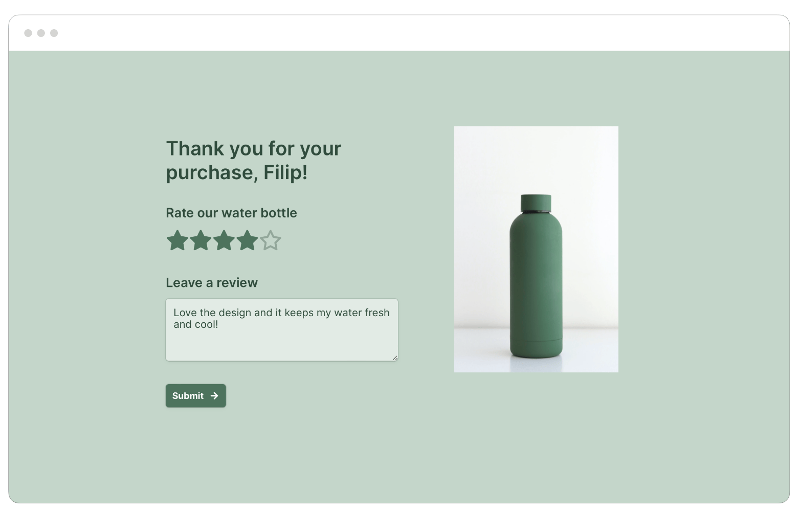
Task: Click the "Thank you for your purchase" heading
Action: [x=253, y=161]
